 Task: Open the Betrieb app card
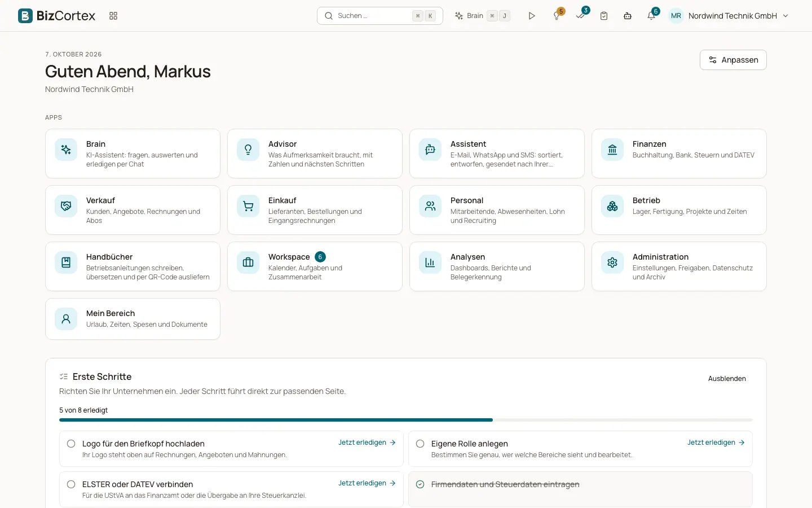click(x=679, y=210)
